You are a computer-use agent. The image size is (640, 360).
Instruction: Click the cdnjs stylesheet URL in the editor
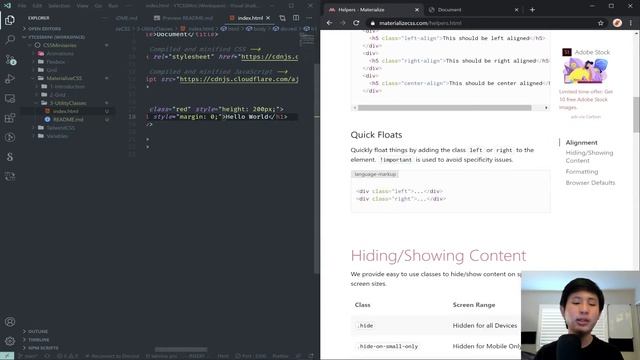point(269,57)
